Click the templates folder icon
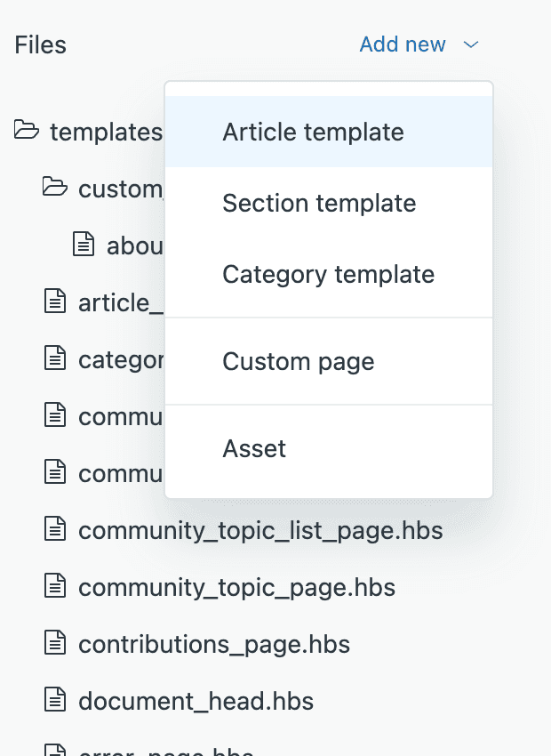 click(x=26, y=131)
